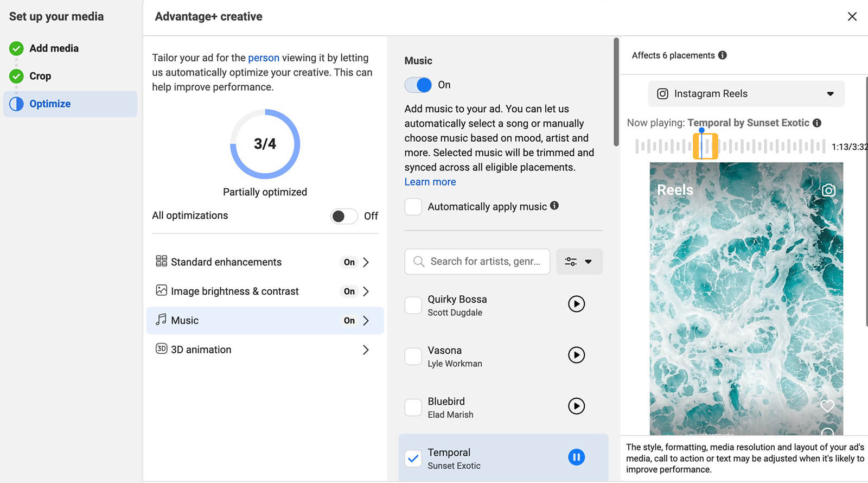This screenshot has width=868, height=483.
Task: Click the Music note icon
Action: click(161, 319)
